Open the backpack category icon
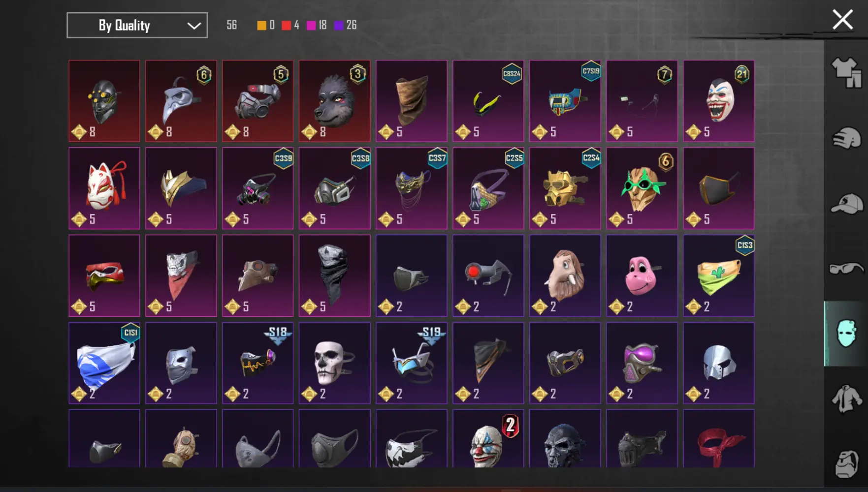Screen dimensions: 868x492 pos(846,463)
